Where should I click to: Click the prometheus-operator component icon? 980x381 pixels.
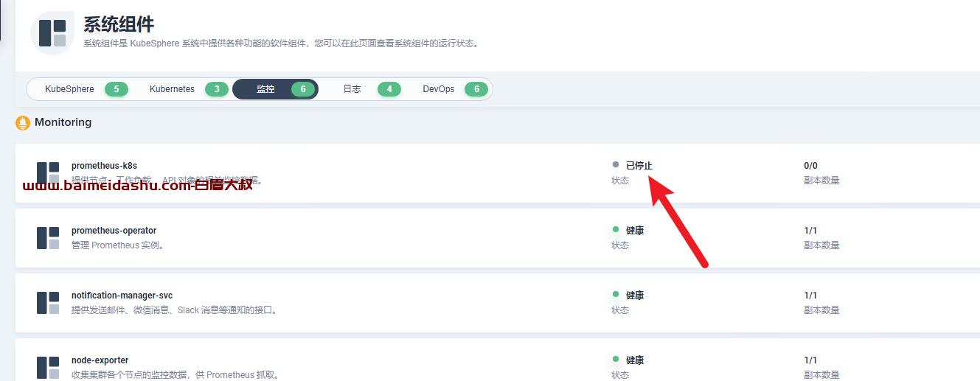click(x=48, y=237)
